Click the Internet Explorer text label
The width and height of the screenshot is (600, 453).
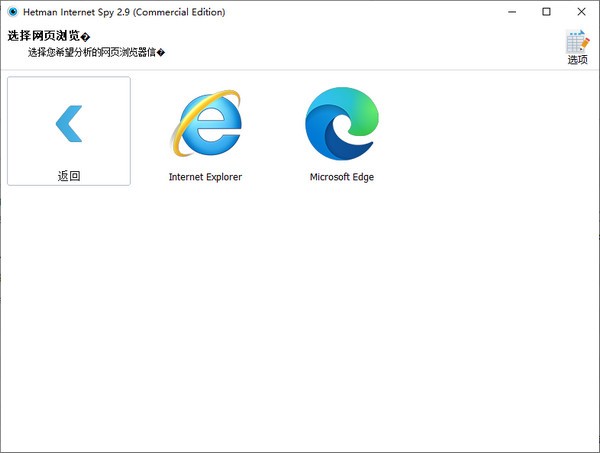(x=205, y=177)
